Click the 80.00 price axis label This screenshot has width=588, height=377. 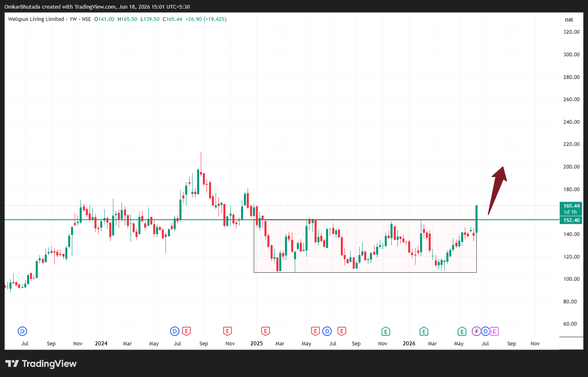click(x=570, y=301)
